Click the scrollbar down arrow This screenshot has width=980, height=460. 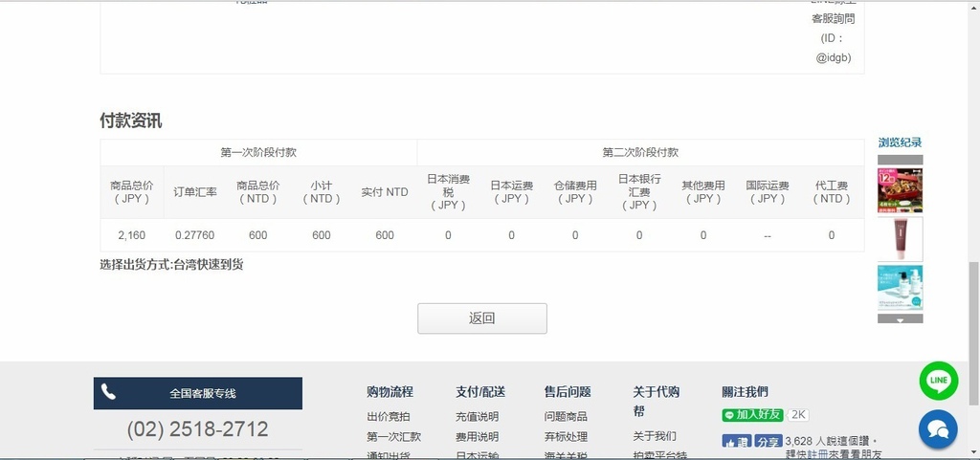tap(973, 454)
